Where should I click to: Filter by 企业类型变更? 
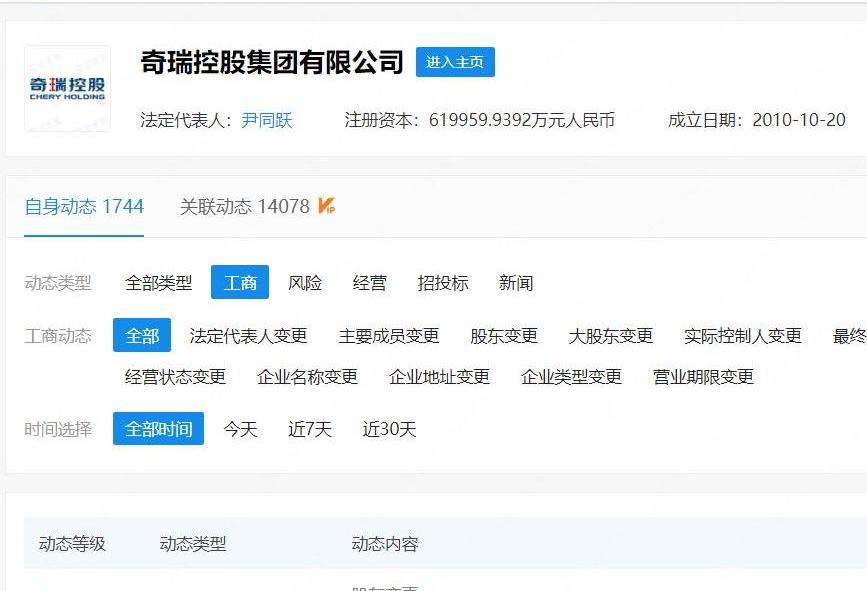pyautogui.click(x=571, y=376)
